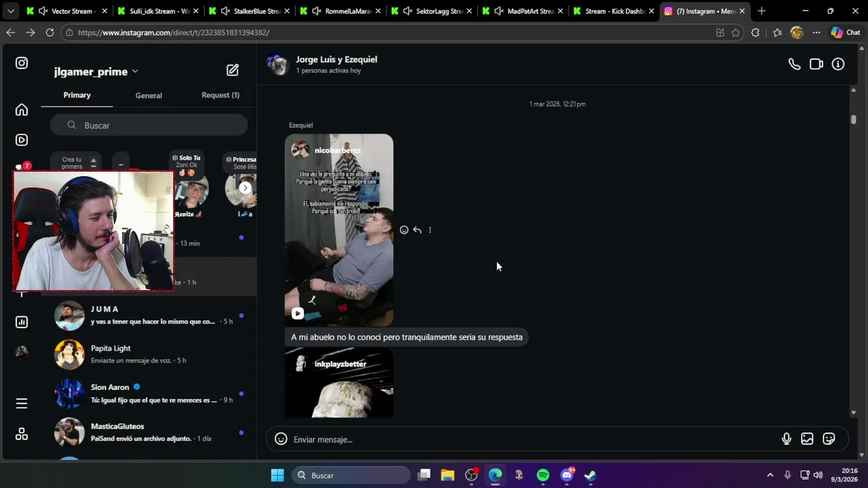The height and width of the screenshot is (488, 868).
Task: Start a video call
Action: click(x=816, y=64)
